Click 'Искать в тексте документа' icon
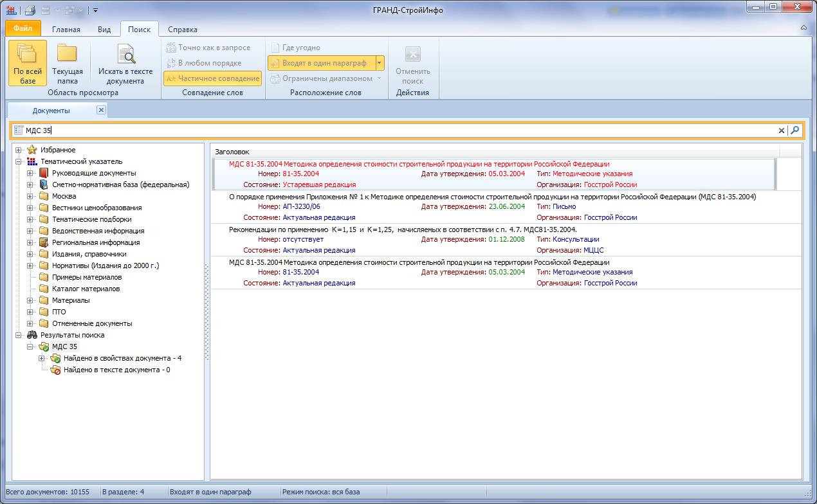The height and width of the screenshot is (504, 817). (125, 54)
